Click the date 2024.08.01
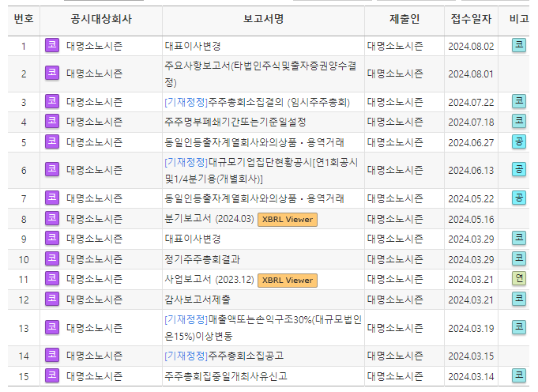This screenshot has height=392, width=538. (471, 74)
